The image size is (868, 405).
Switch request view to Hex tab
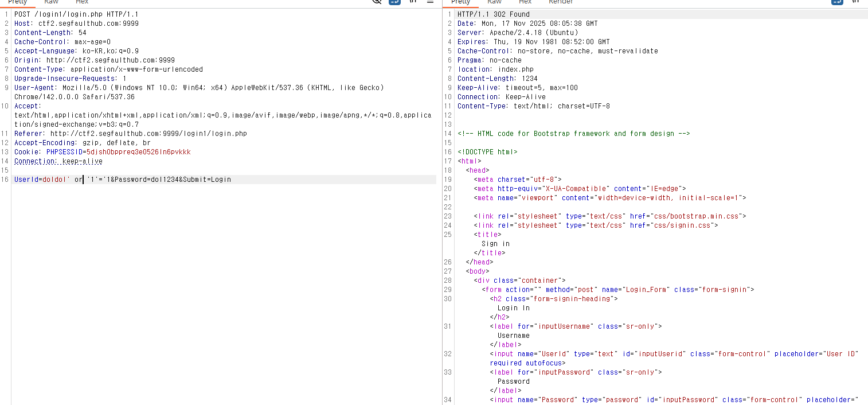pyautogui.click(x=82, y=2)
